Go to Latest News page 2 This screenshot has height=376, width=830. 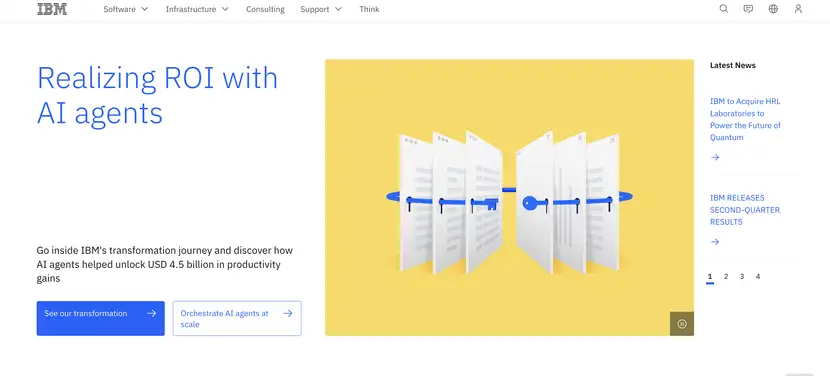tap(726, 276)
